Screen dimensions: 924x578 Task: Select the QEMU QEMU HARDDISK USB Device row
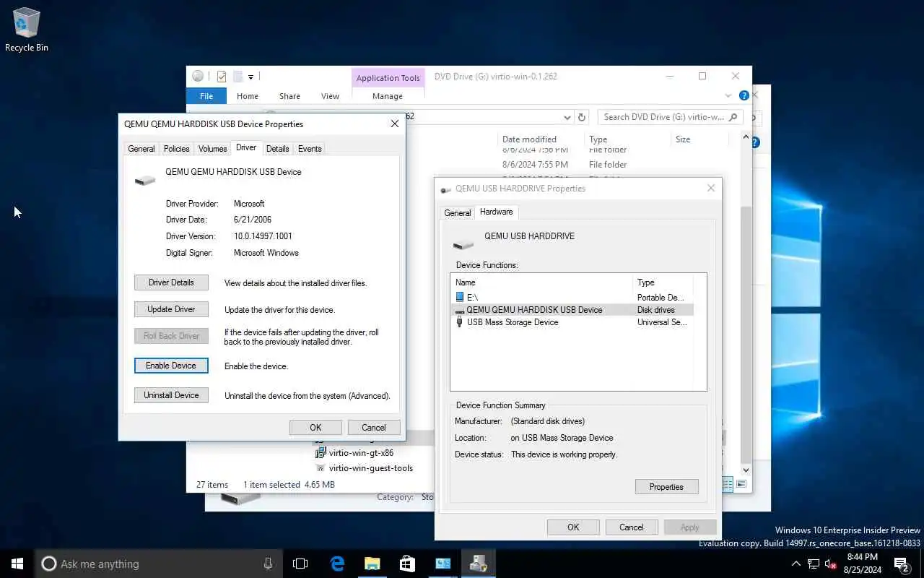572,310
